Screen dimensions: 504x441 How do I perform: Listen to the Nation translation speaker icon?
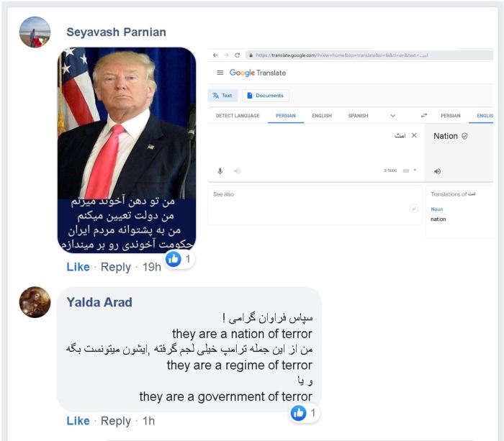pyautogui.click(x=437, y=171)
